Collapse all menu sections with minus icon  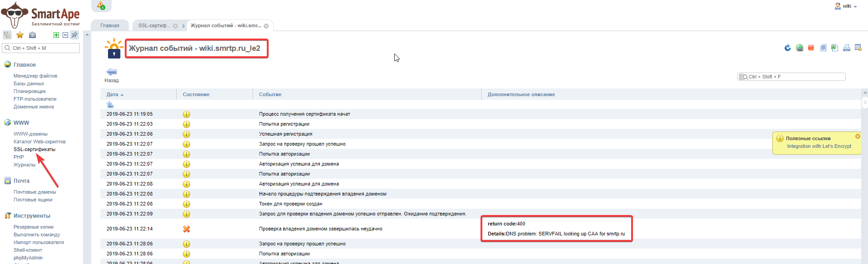65,35
